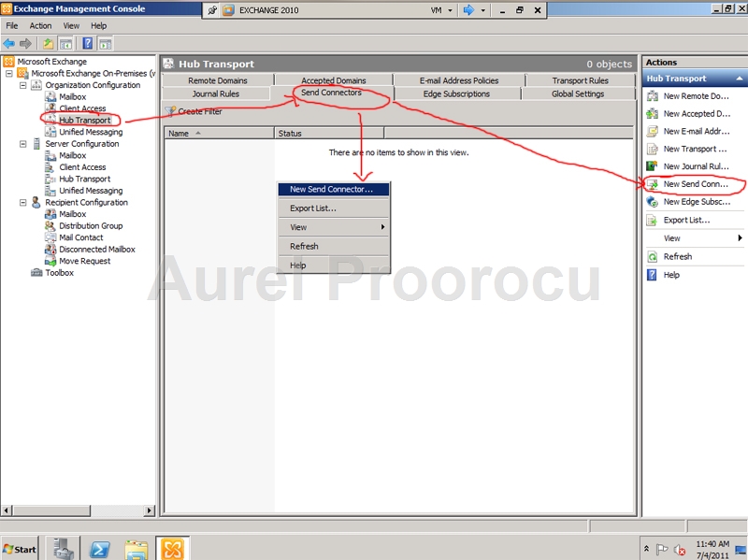Collapse the Server Configuration node
Image resolution: width=748 pixels, height=560 pixels.
tap(22, 144)
